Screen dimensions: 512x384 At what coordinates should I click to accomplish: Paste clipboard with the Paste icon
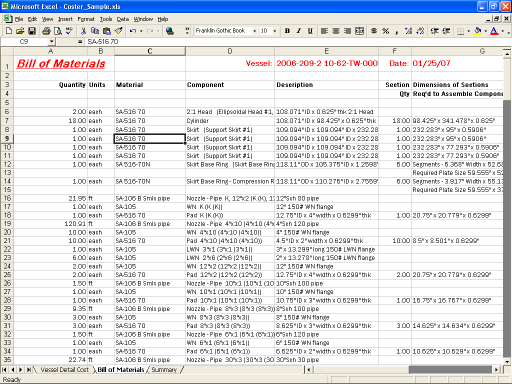click(107, 31)
